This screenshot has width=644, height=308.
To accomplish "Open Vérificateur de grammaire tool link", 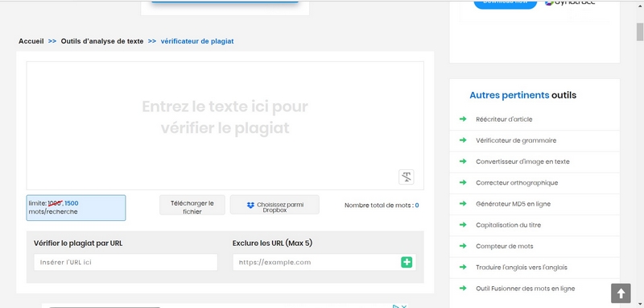I will [x=516, y=140].
